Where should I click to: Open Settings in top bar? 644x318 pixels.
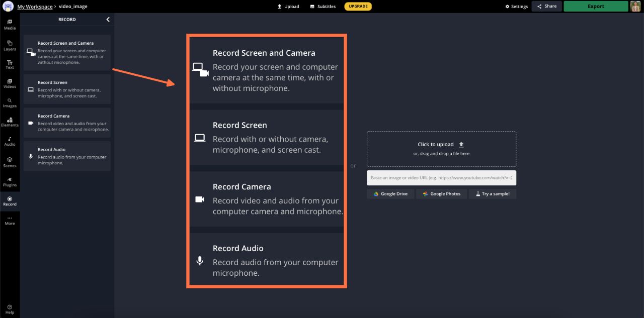click(516, 7)
